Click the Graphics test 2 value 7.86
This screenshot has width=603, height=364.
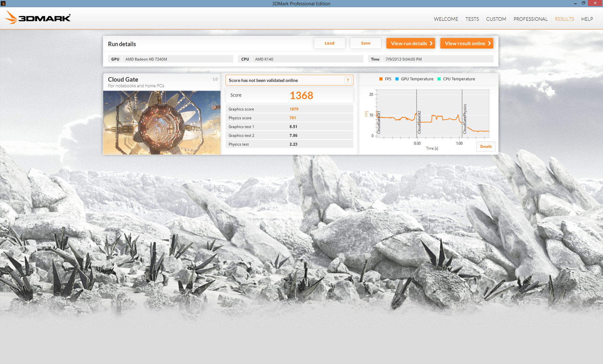(293, 136)
